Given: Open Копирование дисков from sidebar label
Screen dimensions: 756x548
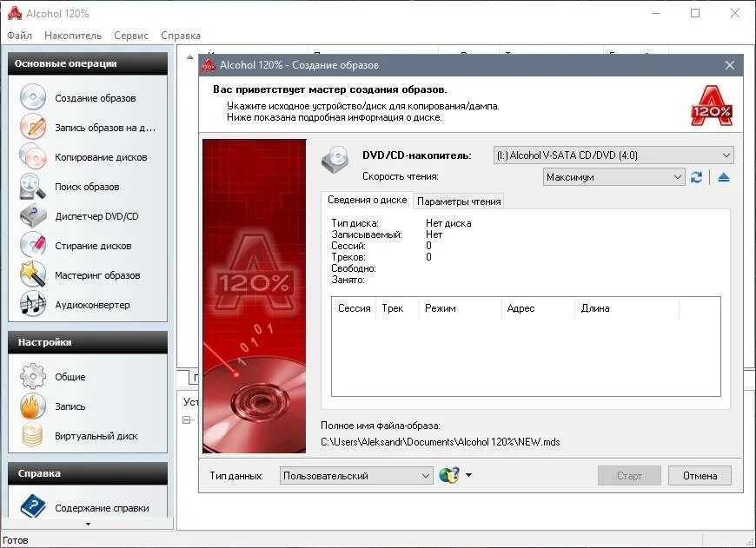Looking at the screenshot, I should click(101, 157).
